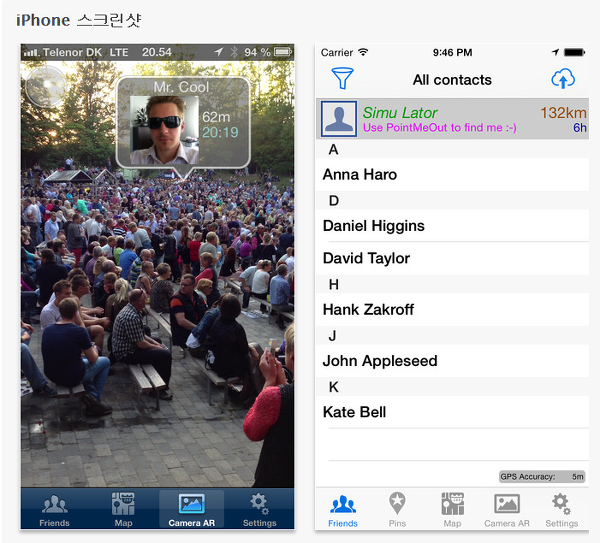
Task: Tap the 'Mr. Cool' name label
Action: click(181, 87)
